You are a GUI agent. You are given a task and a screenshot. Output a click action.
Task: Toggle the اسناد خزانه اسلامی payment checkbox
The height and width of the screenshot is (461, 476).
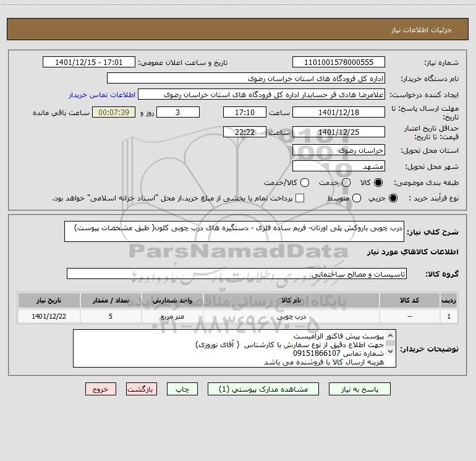click(300, 199)
